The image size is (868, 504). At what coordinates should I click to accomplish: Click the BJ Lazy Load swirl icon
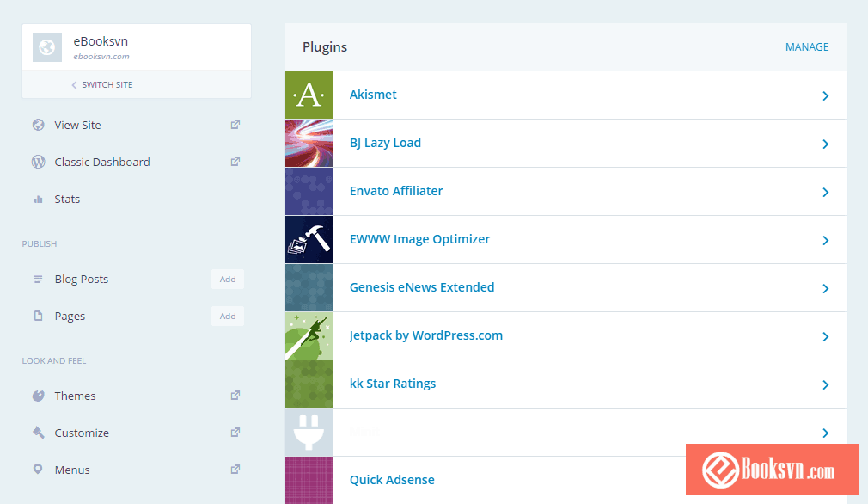coord(309,143)
